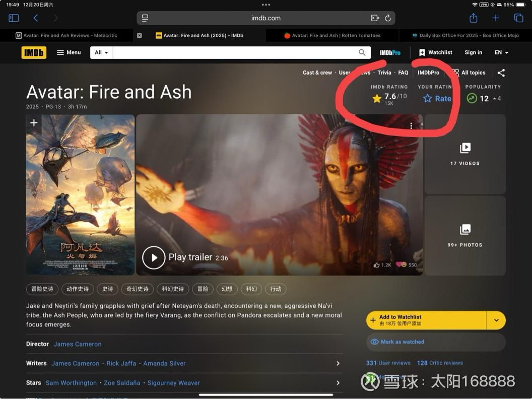Select the 科幻史诗 genre chip

tap(173, 289)
